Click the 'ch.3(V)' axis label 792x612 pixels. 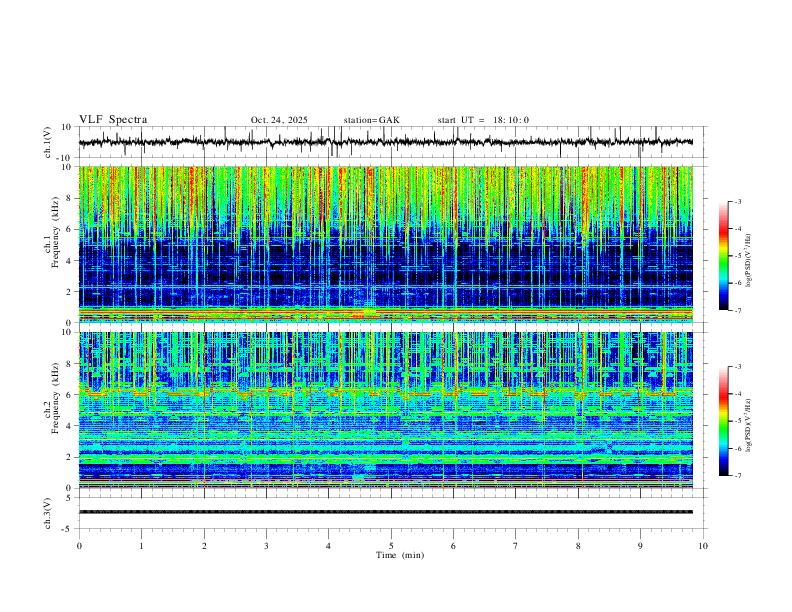point(48,514)
